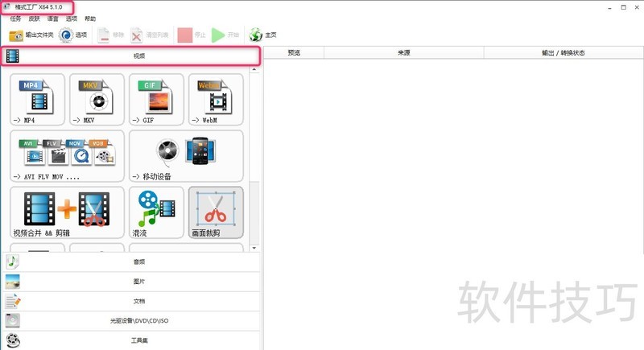Open the 选项 menu in the menu bar
The width and height of the screenshot is (644, 350).
(x=72, y=19)
